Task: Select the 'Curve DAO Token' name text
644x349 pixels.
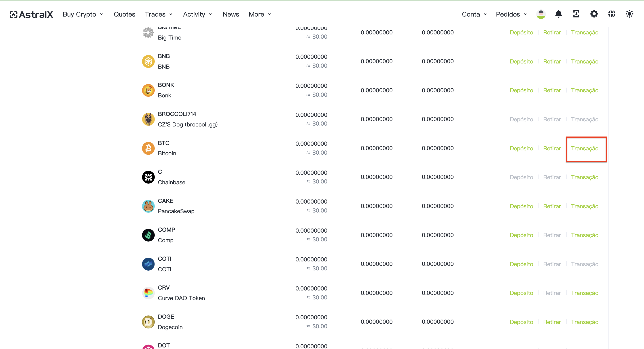Action: pyautogui.click(x=181, y=298)
